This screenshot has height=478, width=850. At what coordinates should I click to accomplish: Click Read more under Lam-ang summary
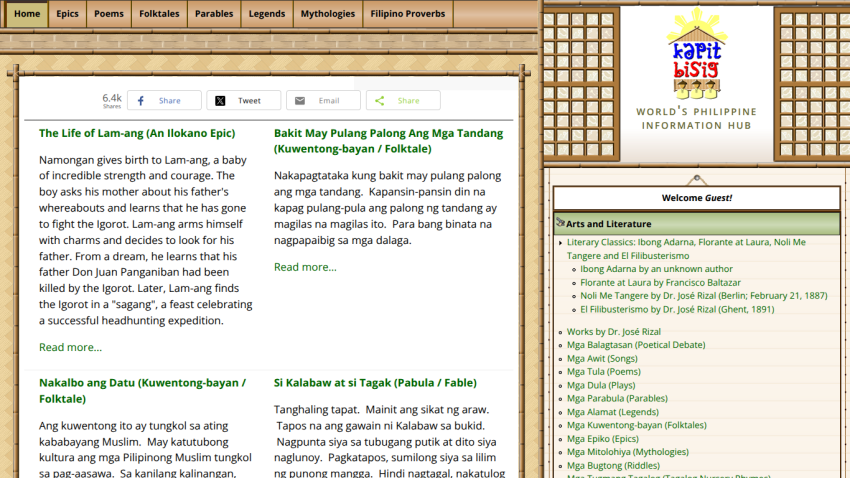pyautogui.click(x=70, y=347)
